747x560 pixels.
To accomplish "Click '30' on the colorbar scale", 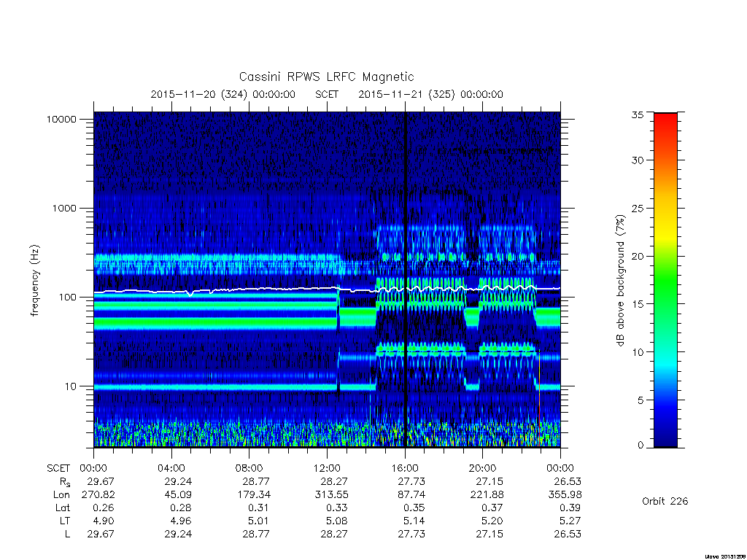I will click(638, 160).
